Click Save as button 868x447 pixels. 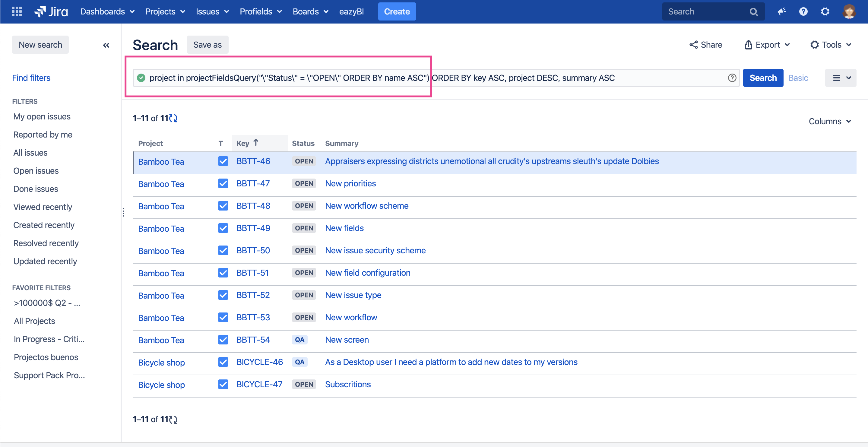(x=207, y=45)
